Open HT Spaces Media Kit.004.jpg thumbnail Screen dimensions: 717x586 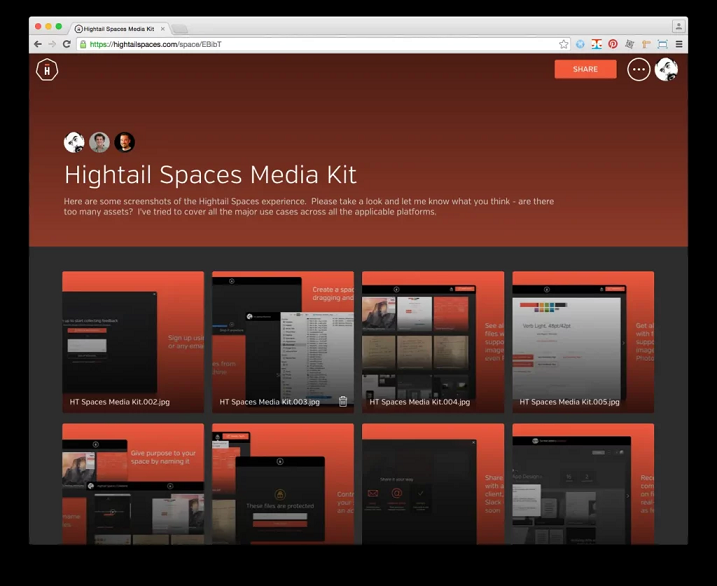[433, 340]
